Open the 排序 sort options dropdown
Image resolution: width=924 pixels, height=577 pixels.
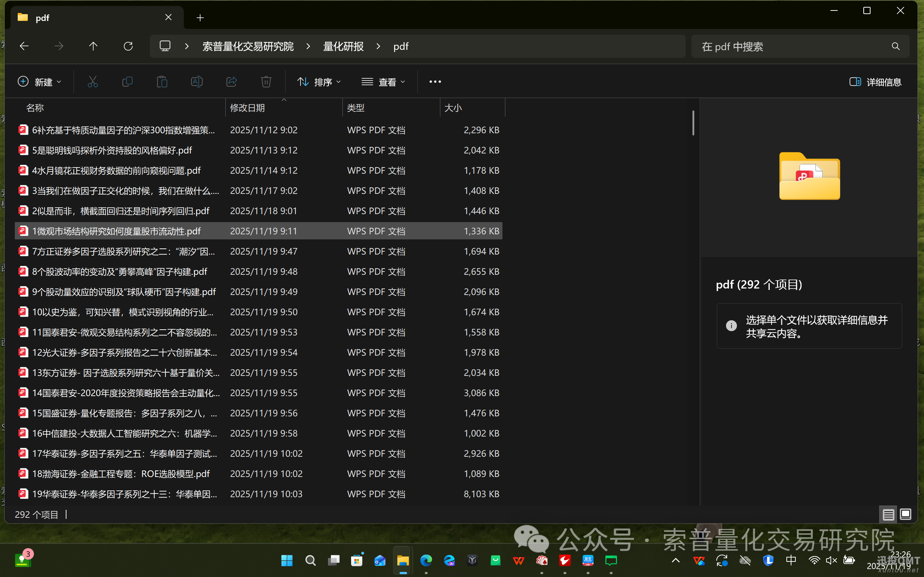coord(319,81)
